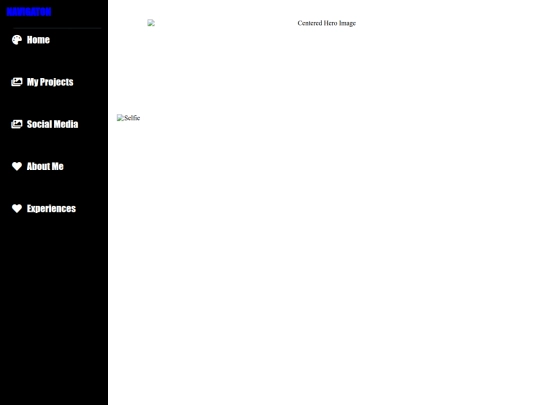Screen dimensions: 540x405
Task: Go to the My Projects page
Action: tap(50, 82)
